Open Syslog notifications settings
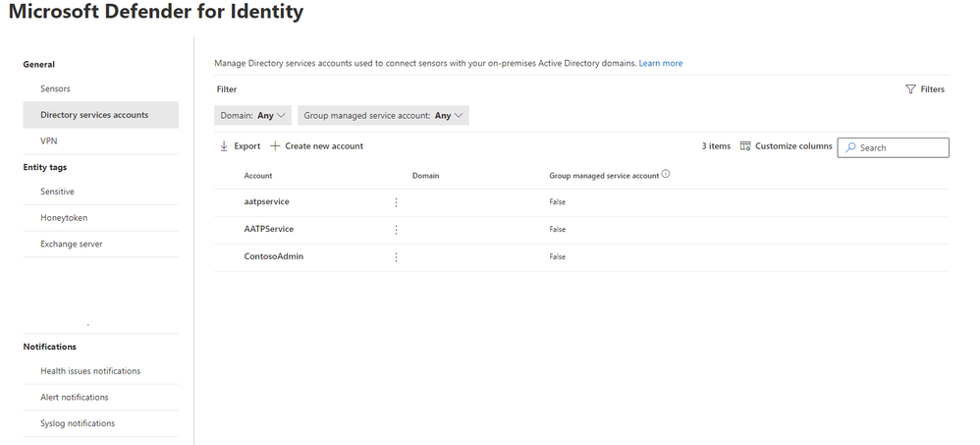This screenshot has width=980, height=445. [x=78, y=423]
